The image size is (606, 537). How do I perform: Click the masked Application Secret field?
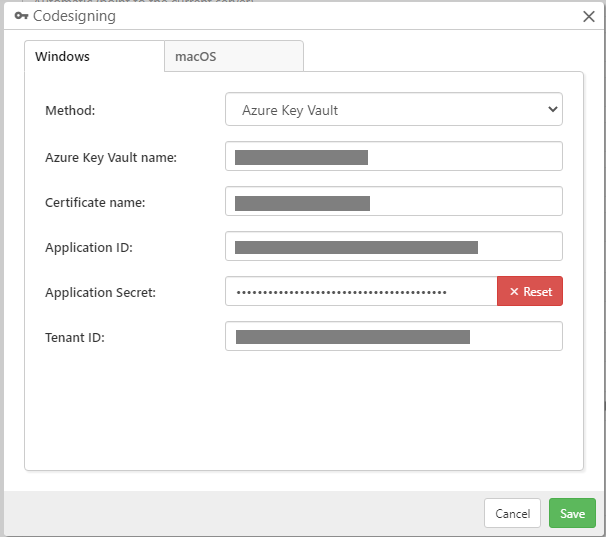[x=361, y=292]
